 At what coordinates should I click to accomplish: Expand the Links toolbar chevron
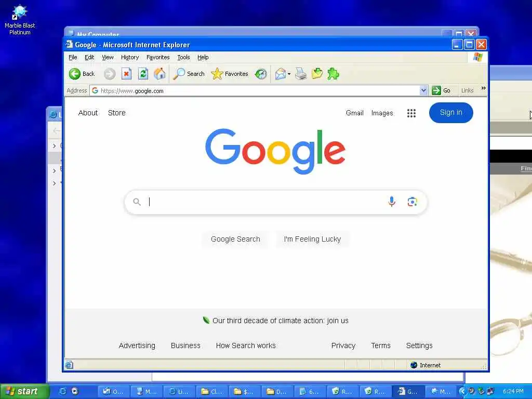pyautogui.click(x=483, y=88)
